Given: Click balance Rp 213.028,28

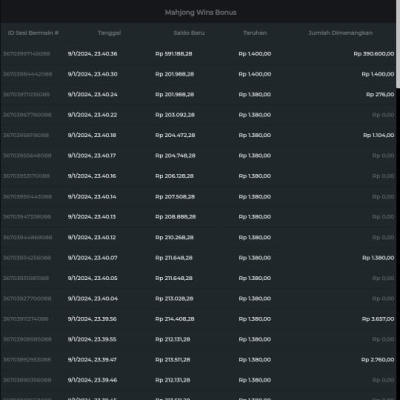Looking at the screenshot, I should pyautogui.click(x=174, y=298).
